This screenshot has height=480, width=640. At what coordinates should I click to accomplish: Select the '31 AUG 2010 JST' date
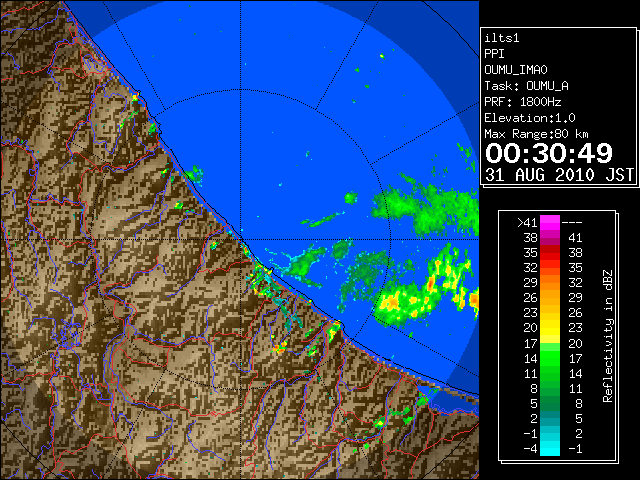click(x=559, y=175)
